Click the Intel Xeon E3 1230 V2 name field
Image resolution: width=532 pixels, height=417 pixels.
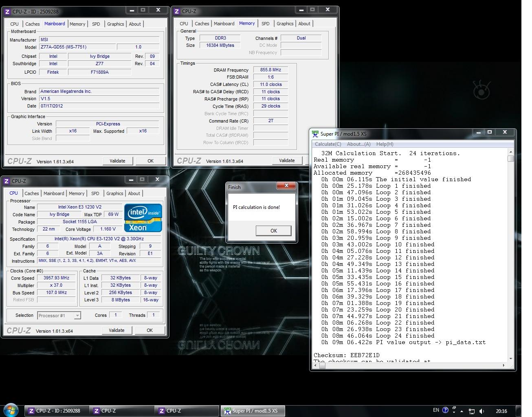[79, 207]
